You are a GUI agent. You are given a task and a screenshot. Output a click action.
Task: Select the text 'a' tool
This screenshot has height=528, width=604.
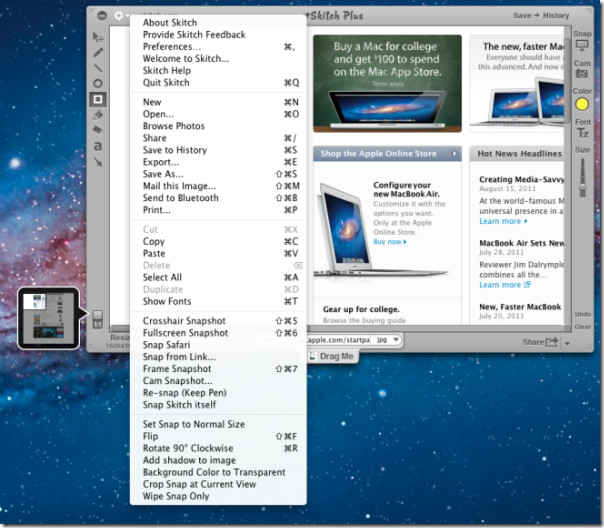(x=98, y=146)
